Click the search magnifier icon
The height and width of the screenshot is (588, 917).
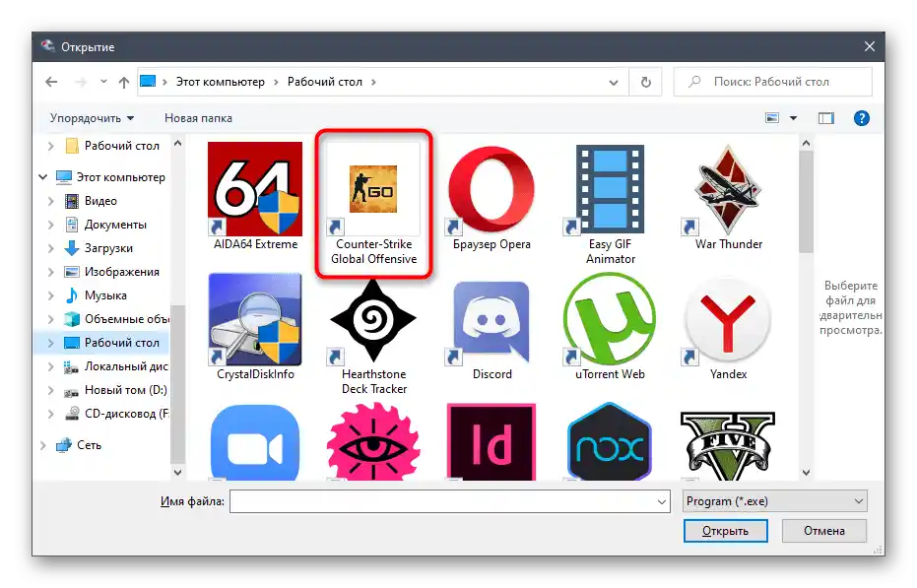pyautogui.click(x=694, y=82)
